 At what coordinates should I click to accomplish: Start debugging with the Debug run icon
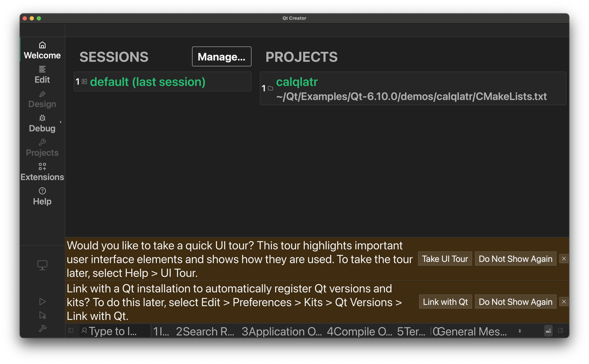[42, 315]
